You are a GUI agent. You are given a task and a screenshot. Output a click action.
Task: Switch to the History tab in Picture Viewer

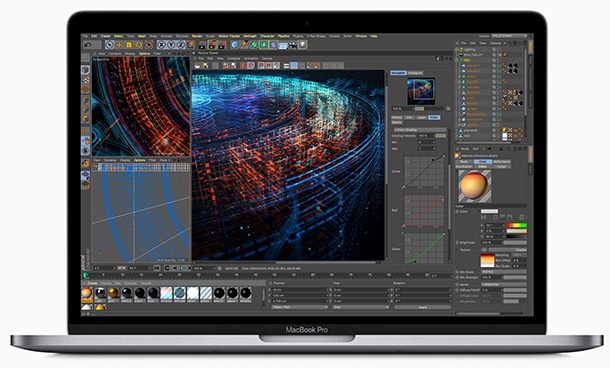click(x=396, y=117)
